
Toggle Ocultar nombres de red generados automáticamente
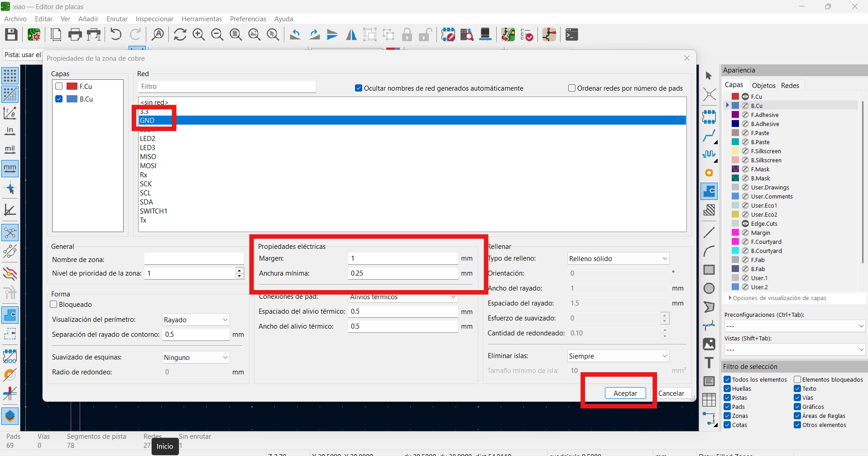[359, 88]
